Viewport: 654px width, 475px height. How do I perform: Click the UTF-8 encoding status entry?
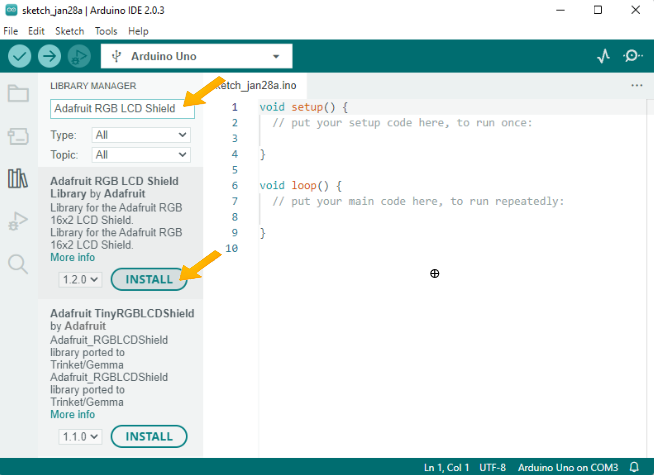(x=492, y=467)
